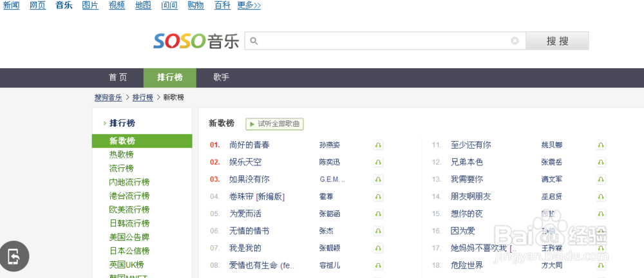This screenshot has height=278, width=644.
Task: Open 网页 in top navigation
Action: coord(38,6)
